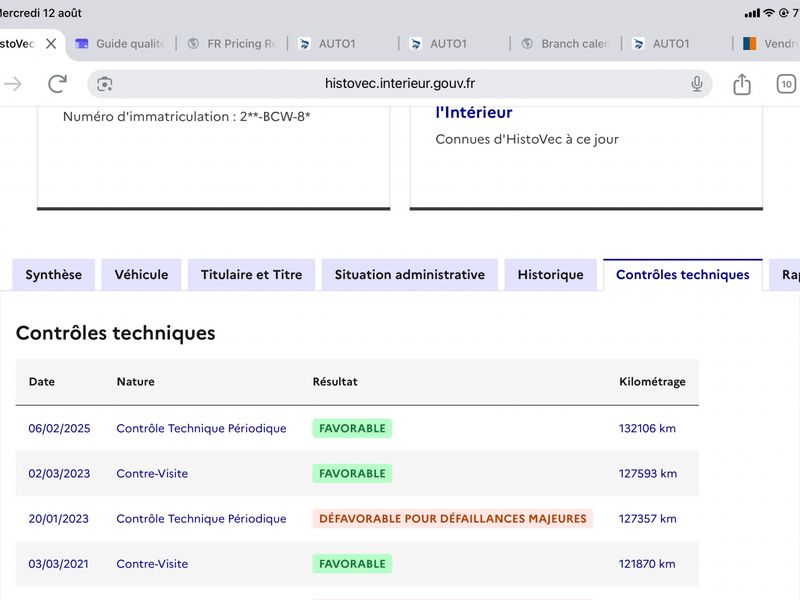
Task: Tap the cellular signal bars icon
Action: click(752, 13)
